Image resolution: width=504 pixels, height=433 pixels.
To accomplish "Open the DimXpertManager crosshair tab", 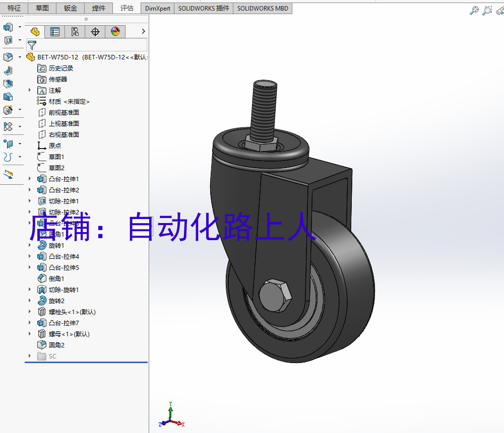I will point(95,32).
